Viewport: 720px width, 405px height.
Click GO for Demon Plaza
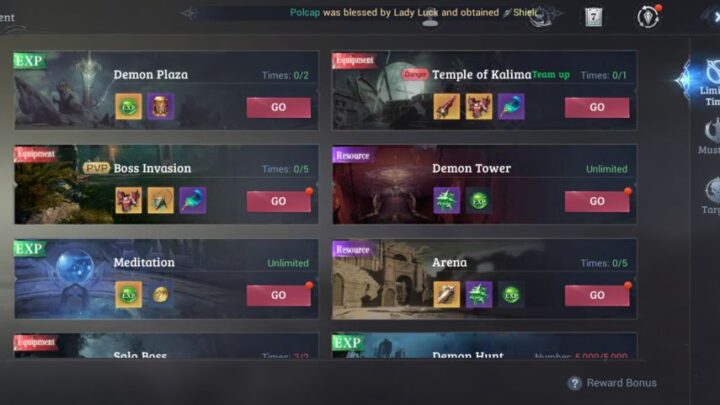coord(279,107)
